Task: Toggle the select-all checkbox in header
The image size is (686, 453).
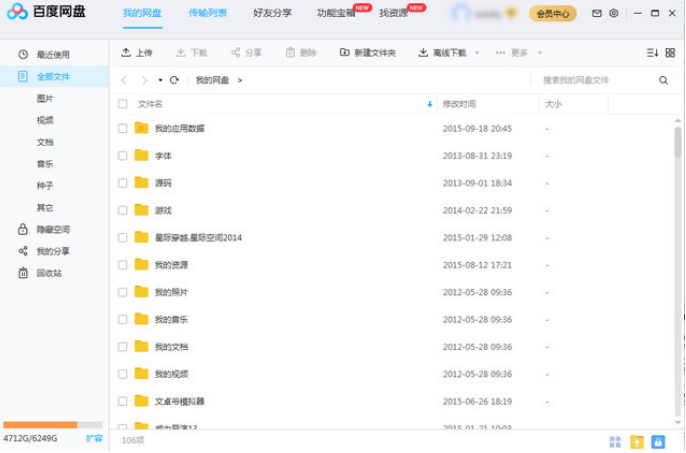Action: pyautogui.click(x=123, y=104)
